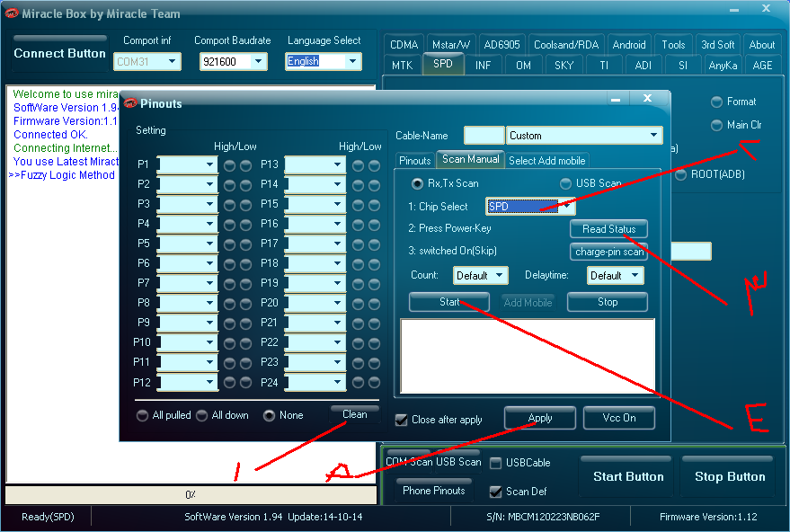Switch to the Coolsand/RDA tab
The height and width of the screenshot is (532, 790).
[x=566, y=45]
